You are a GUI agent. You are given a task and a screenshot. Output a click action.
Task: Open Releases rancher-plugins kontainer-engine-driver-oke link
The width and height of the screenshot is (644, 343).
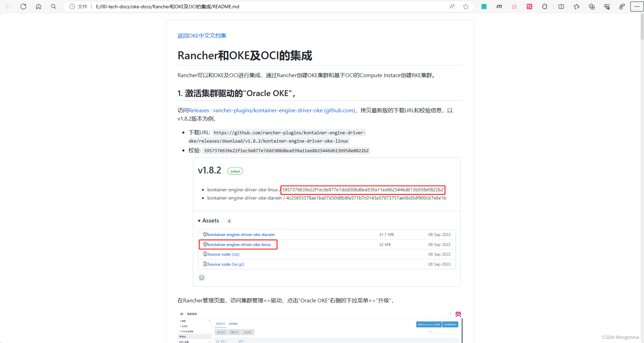[x=272, y=110]
